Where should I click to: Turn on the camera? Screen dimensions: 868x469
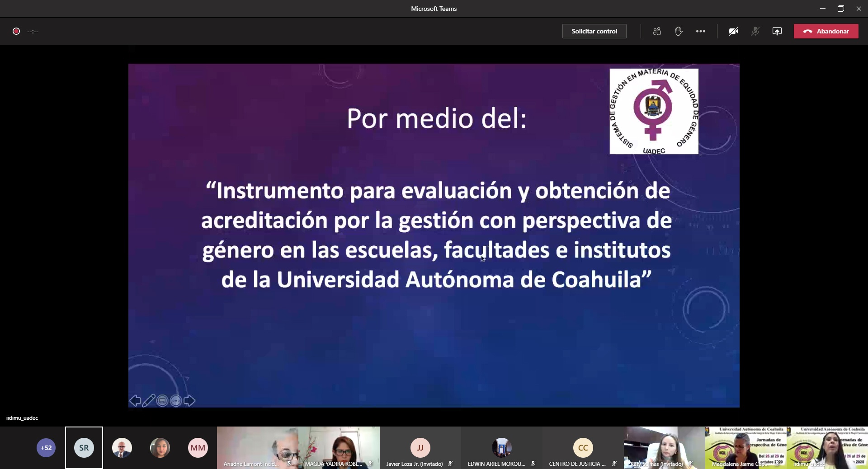[733, 31]
